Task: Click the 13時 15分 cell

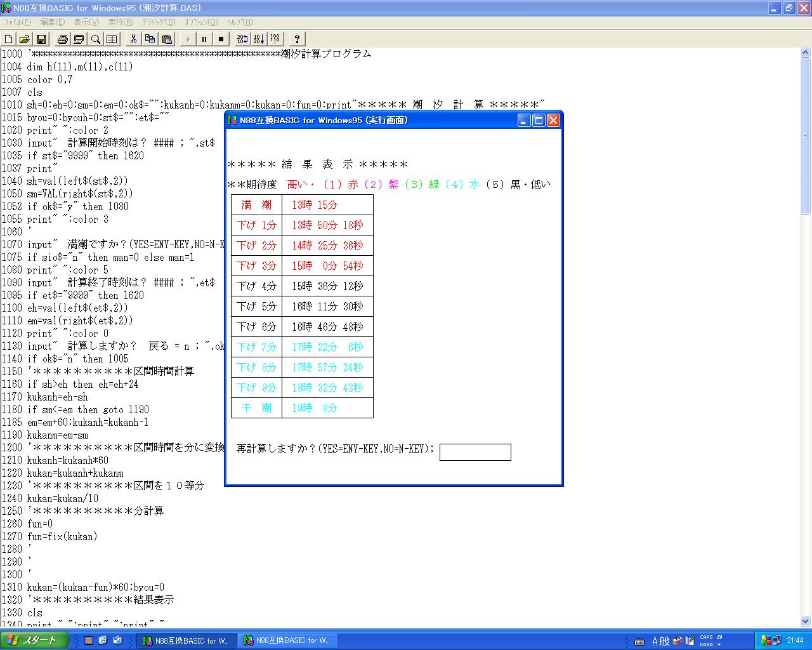Action: (327, 204)
